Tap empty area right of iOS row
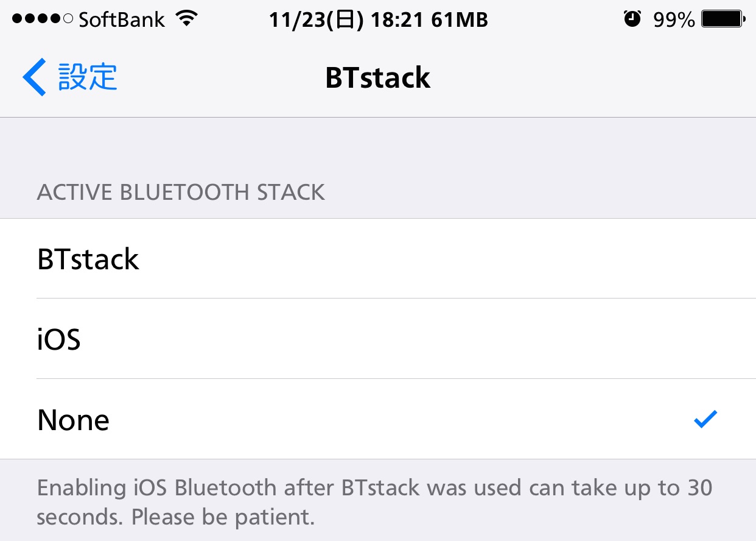Screen dimensions: 756x541 pyautogui.click(x=426, y=339)
